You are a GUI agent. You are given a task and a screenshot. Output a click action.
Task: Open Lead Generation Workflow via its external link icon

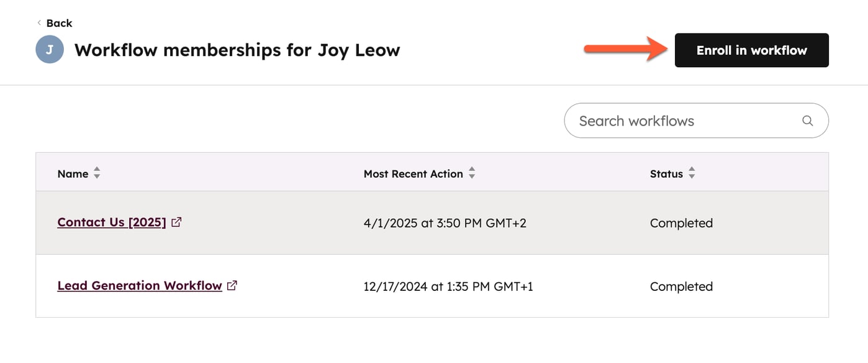click(x=232, y=285)
